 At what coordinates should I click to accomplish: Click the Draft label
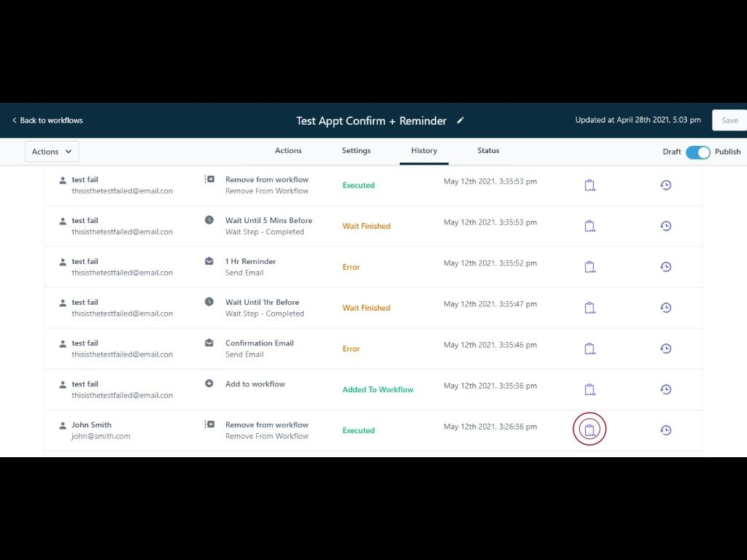[672, 152]
